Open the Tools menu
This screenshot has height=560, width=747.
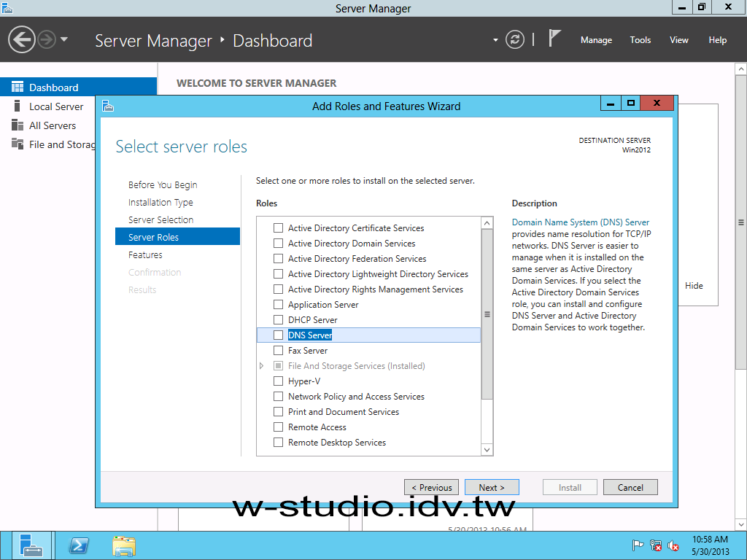[x=640, y=40]
